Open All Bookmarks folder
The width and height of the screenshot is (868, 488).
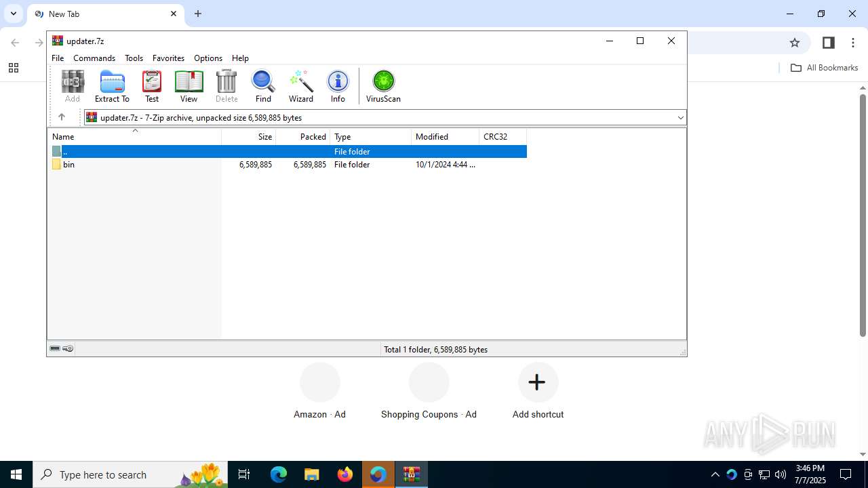coord(825,68)
